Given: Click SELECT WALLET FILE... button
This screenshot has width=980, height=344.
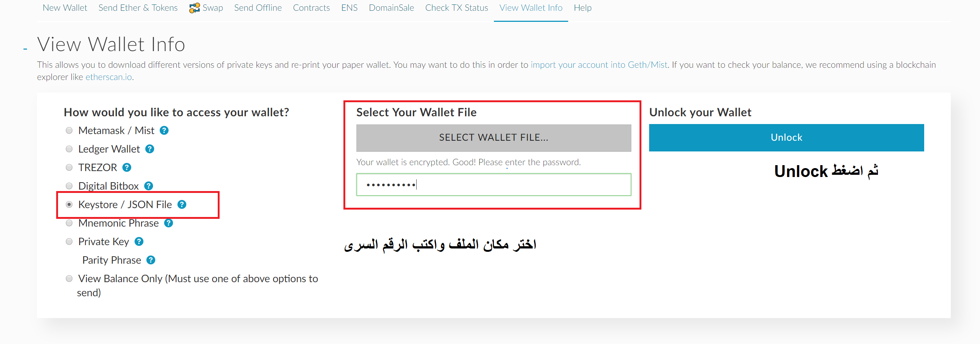Looking at the screenshot, I should [x=494, y=137].
